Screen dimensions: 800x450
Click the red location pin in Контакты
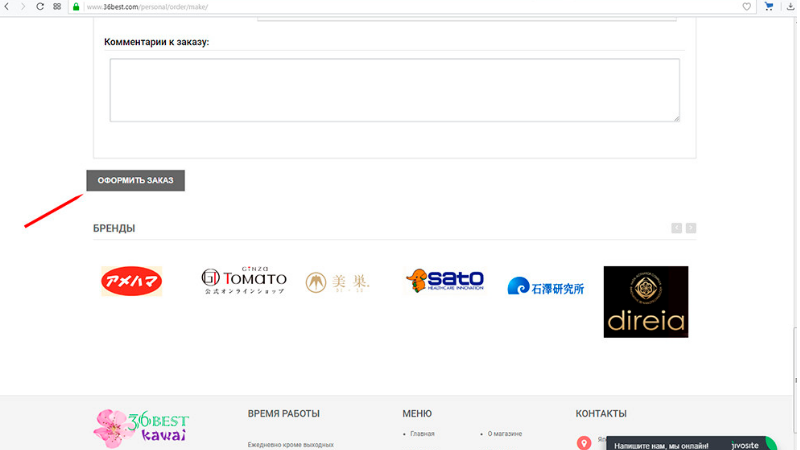pyautogui.click(x=584, y=442)
